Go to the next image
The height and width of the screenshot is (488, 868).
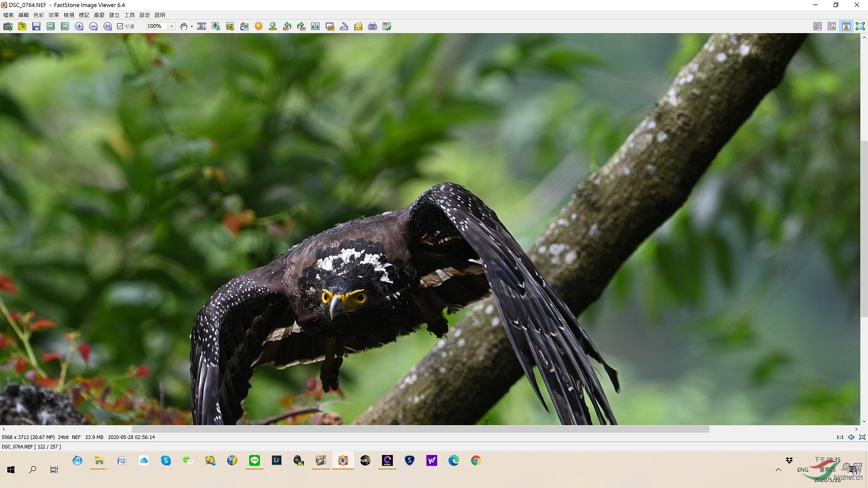65,26
